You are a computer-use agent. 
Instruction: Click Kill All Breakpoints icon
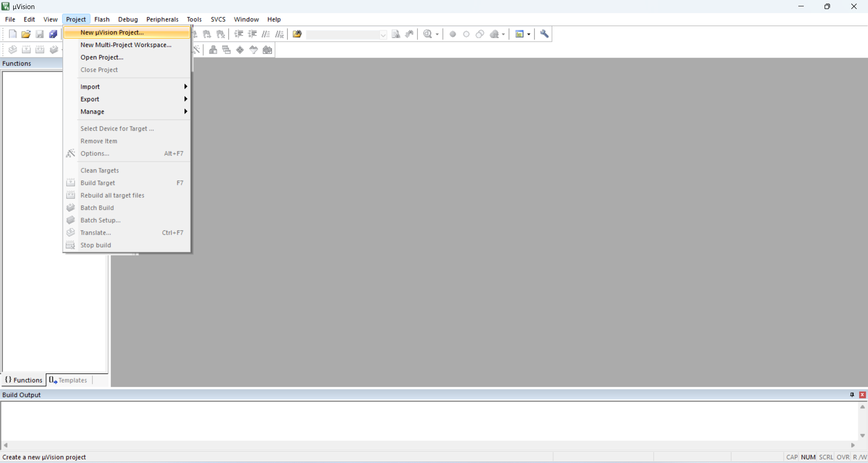494,34
